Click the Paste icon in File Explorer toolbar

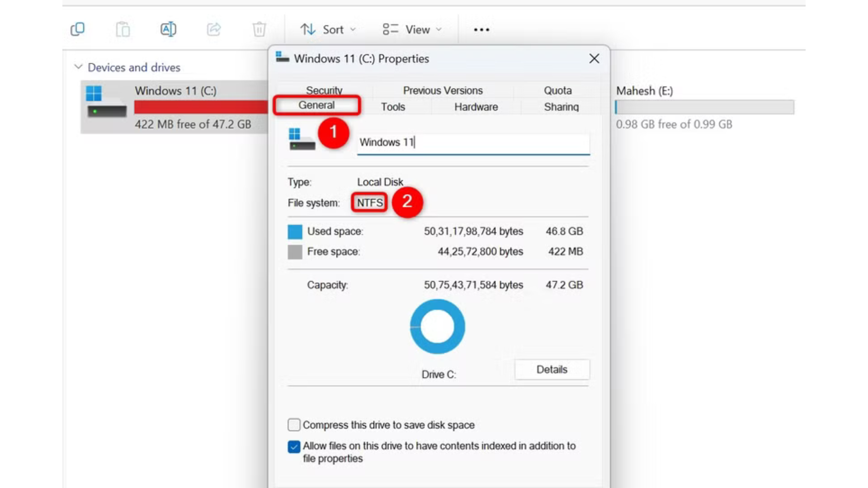[x=123, y=29]
